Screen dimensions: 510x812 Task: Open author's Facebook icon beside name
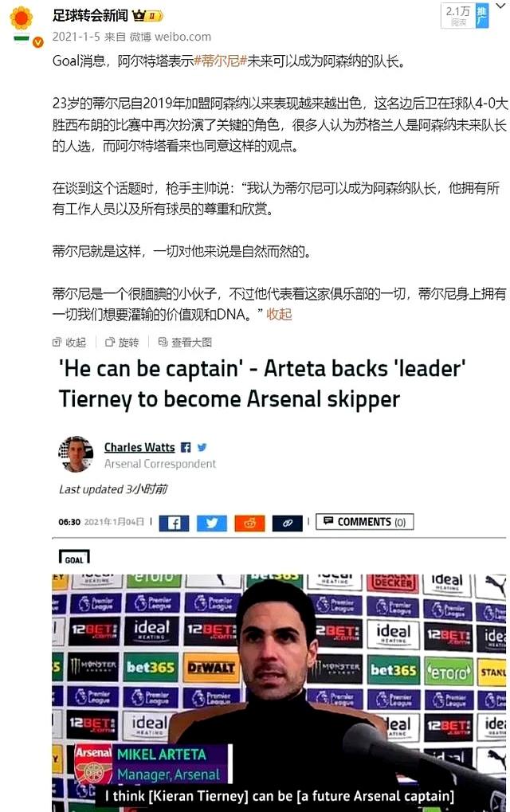tap(186, 447)
